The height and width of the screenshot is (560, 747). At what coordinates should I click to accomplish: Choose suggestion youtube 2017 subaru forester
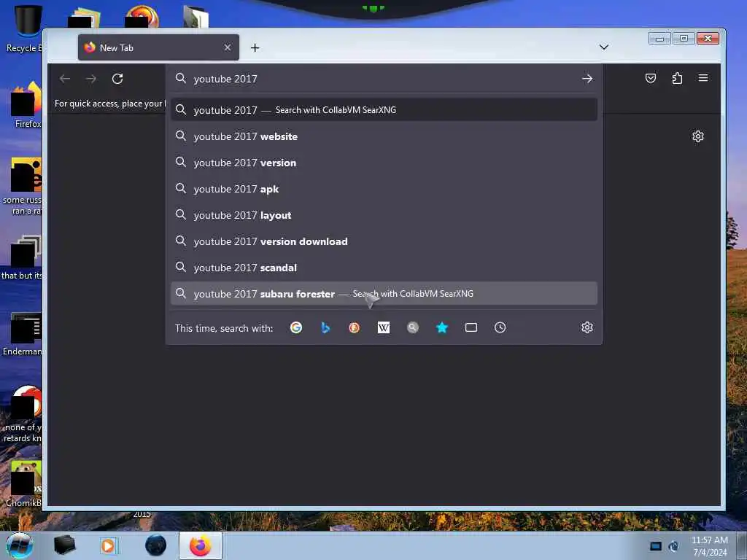click(x=384, y=294)
